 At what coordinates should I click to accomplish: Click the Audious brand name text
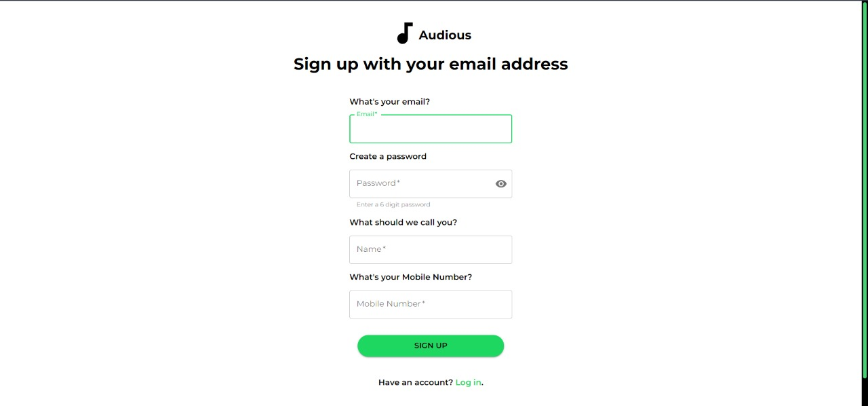(445, 35)
